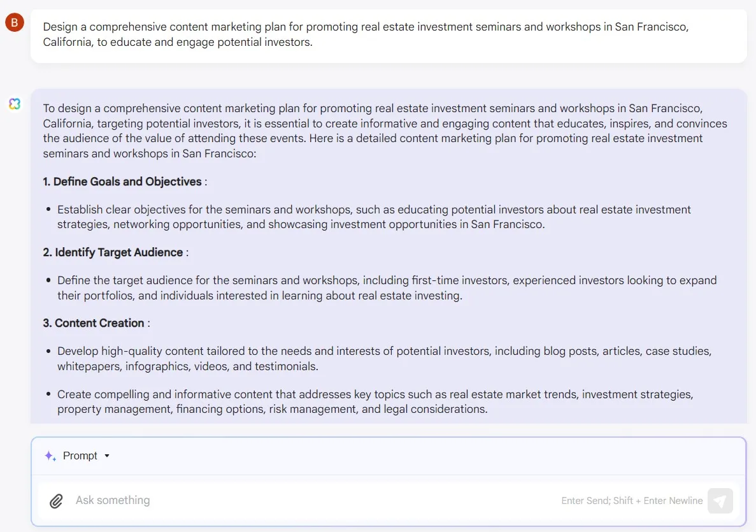The width and height of the screenshot is (756, 532).
Task: Click the "3. Content Creation" heading
Action: coord(94,323)
